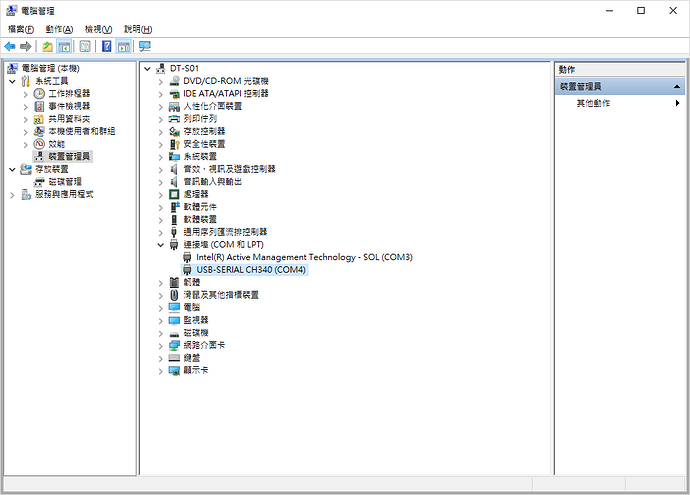Select the 音效、視訊及遊戲控制器 category
This screenshot has width=690, height=495.
pos(229,169)
